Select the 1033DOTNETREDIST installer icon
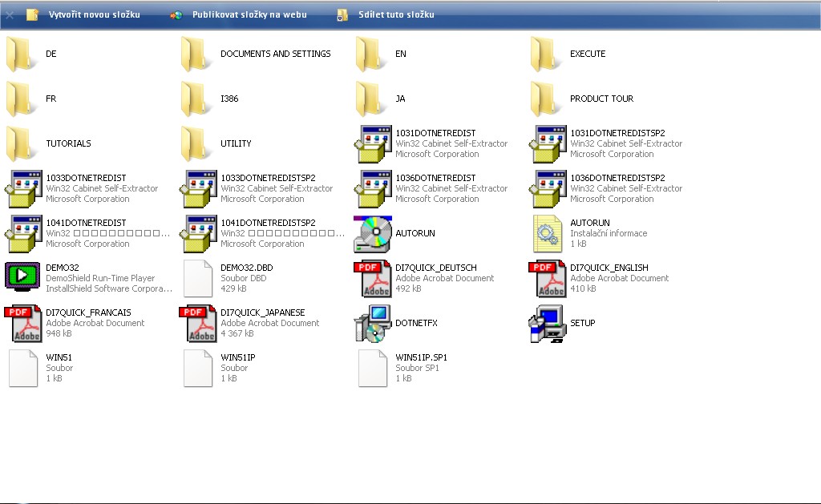The height and width of the screenshot is (504, 821). (23, 189)
